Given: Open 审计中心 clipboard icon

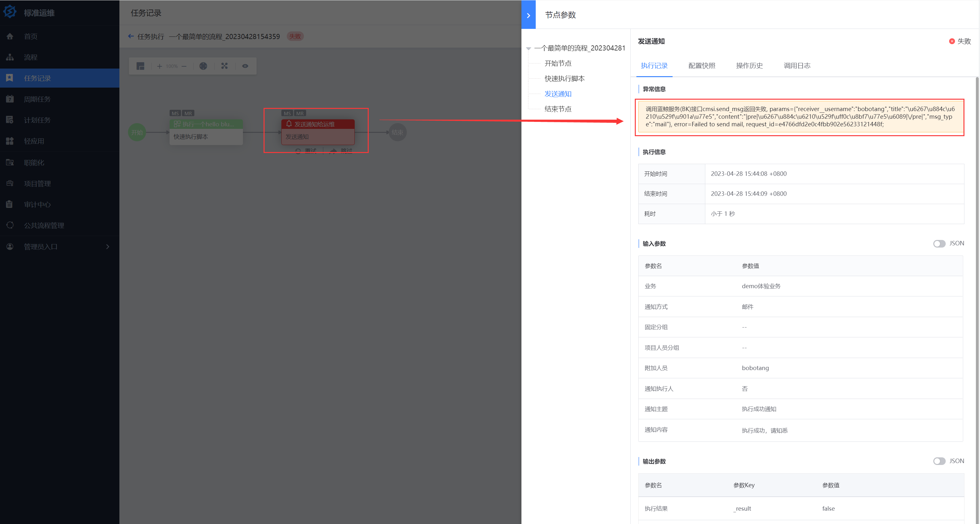Looking at the screenshot, I should pos(10,204).
